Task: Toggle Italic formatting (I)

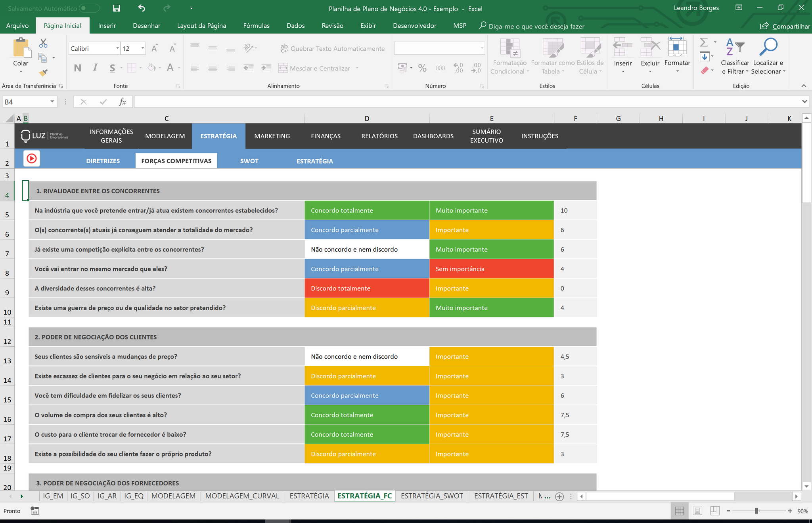Action: pos(95,68)
